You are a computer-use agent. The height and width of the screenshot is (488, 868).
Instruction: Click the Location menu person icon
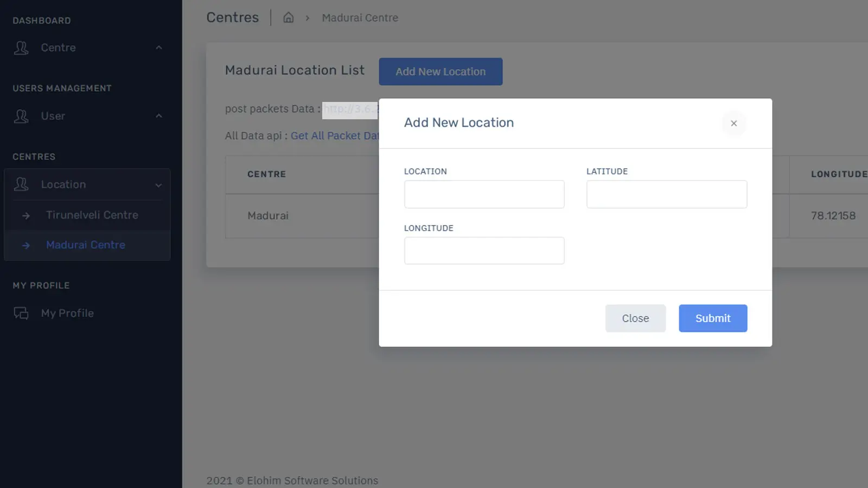click(21, 184)
